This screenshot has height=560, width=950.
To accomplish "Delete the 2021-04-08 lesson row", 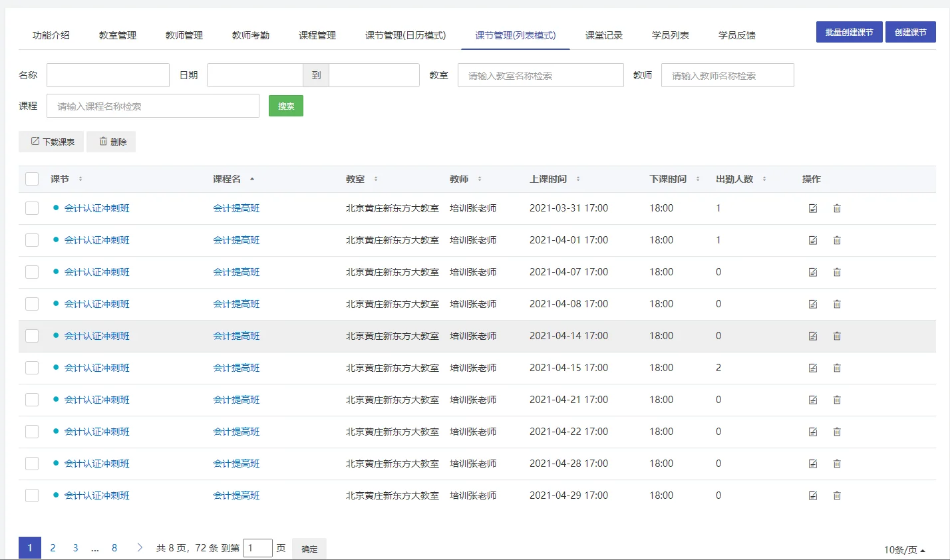I will 837,304.
